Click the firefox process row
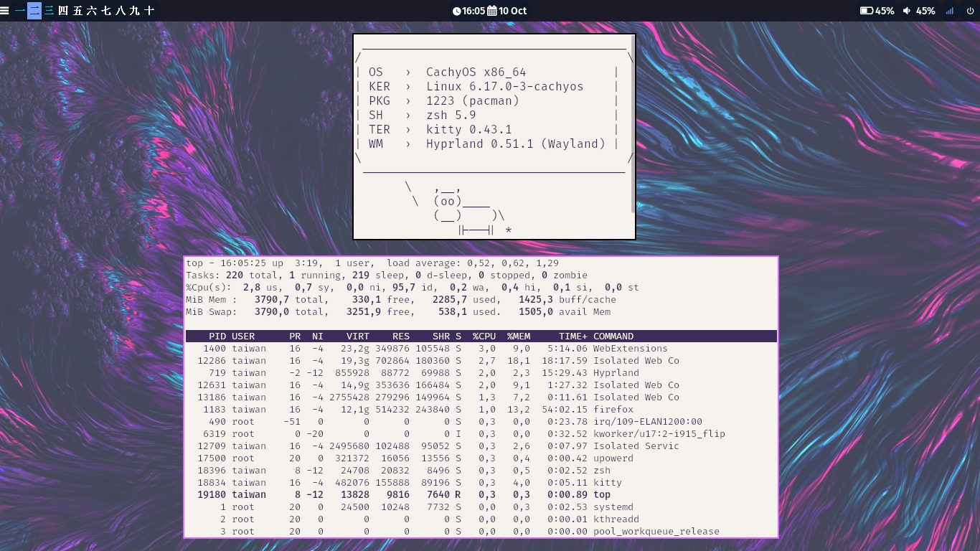The height and width of the screenshot is (551, 980). tap(481, 410)
